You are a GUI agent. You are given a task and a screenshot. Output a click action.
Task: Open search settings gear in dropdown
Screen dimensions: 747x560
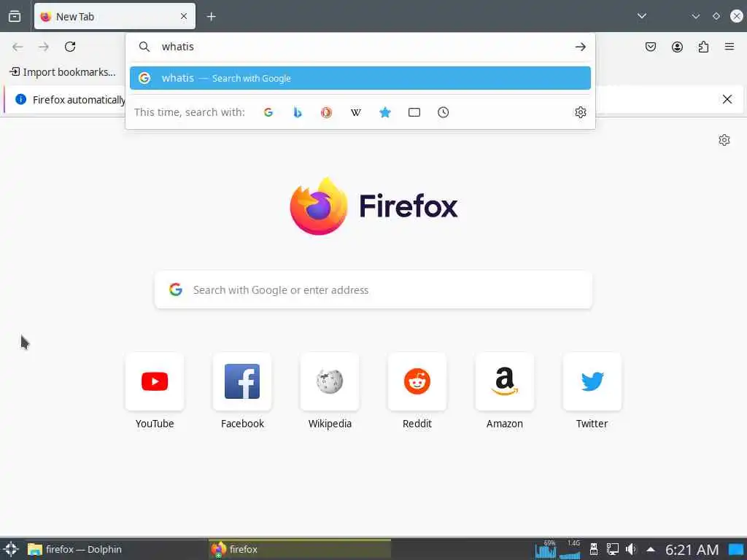click(x=580, y=112)
